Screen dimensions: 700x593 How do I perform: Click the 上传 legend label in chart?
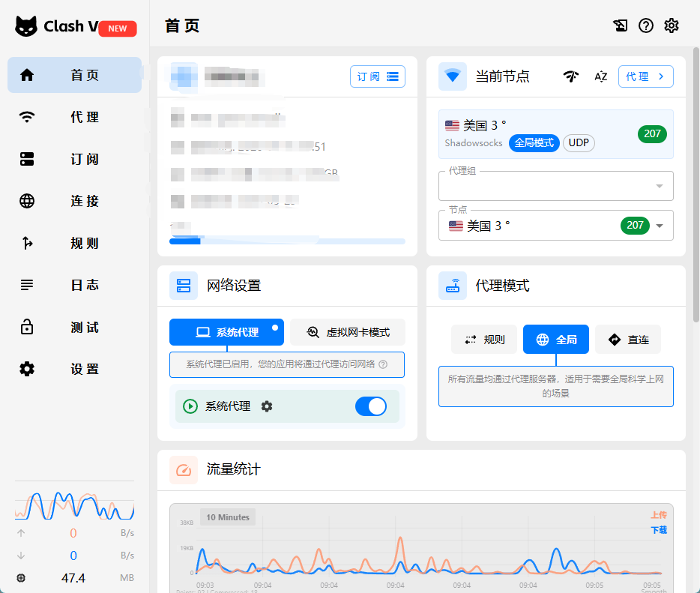[659, 515]
